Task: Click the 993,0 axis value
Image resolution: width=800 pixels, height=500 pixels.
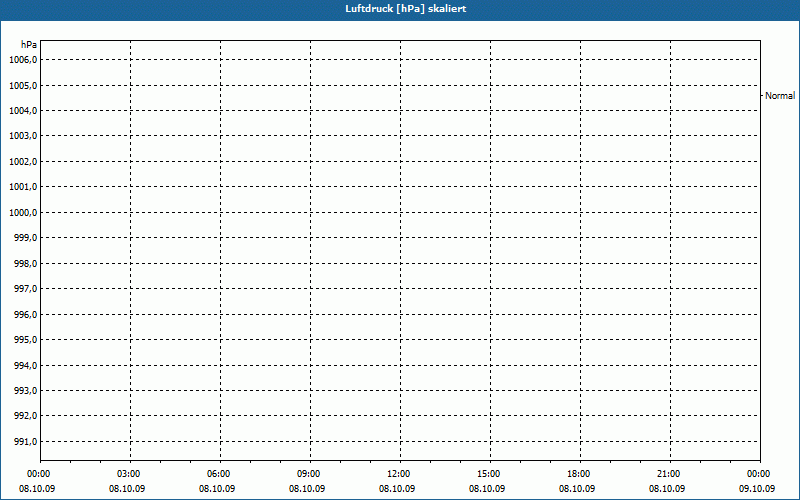Action: click(x=26, y=390)
